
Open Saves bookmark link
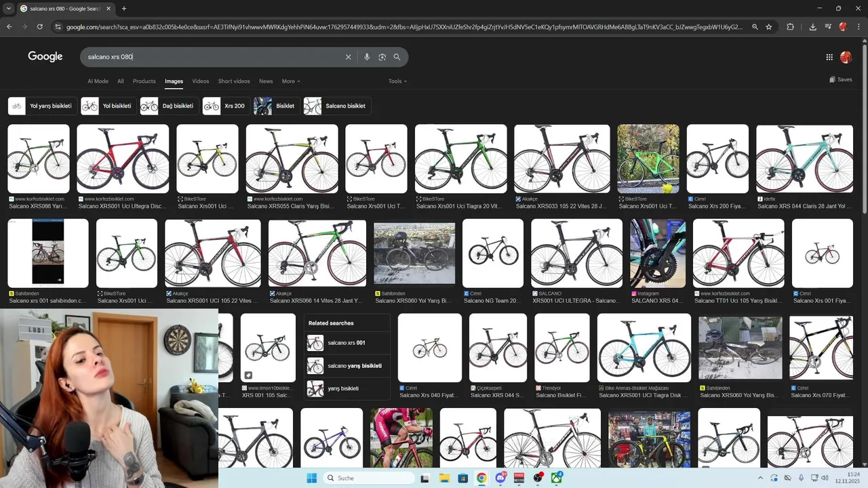tap(841, 79)
